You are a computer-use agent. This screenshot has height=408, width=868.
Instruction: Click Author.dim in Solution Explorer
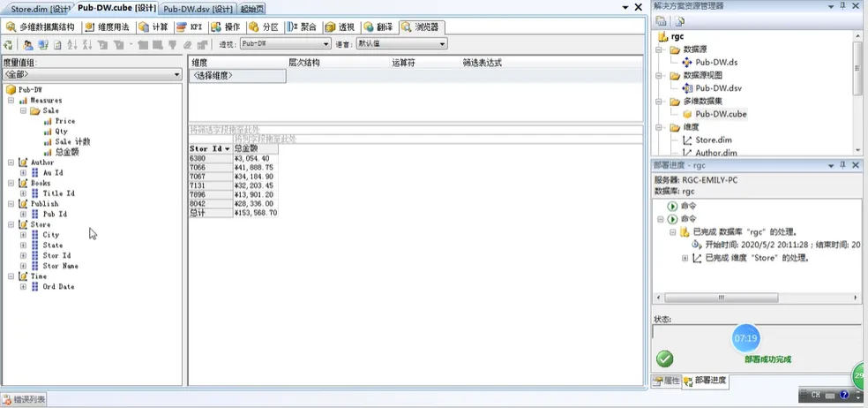715,153
